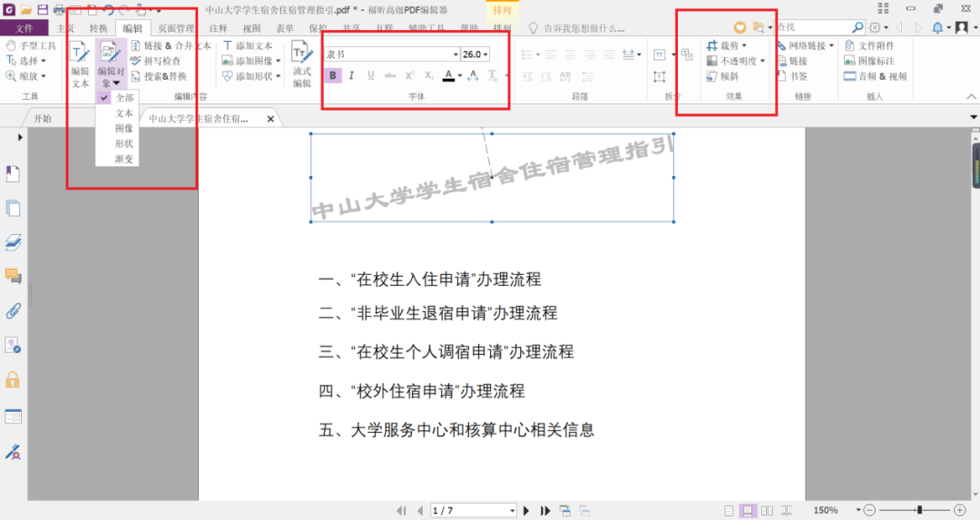Choose 形状 in the edit object menu
This screenshot has height=520, width=980.
pyautogui.click(x=123, y=143)
